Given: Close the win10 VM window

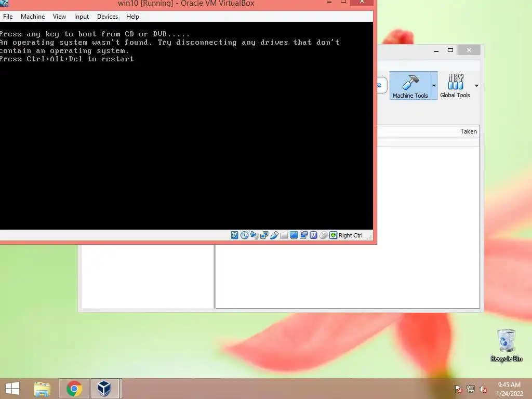Looking at the screenshot, I should 362,2.
